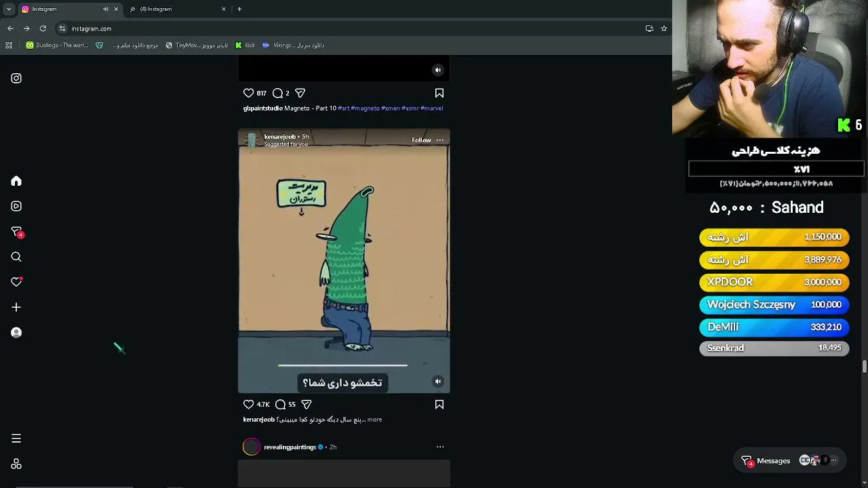Click the 55 comments count
Viewport: 868px width, 488px height.
pos(292,405)
